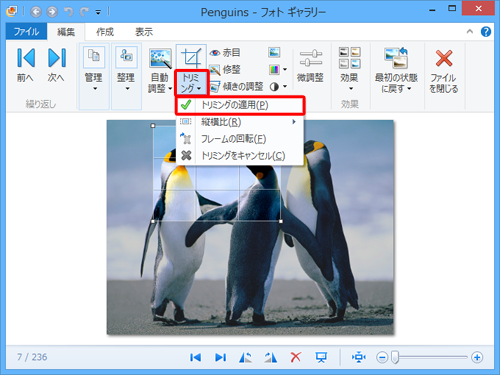
Task: Click ファイルを閉じる close file button
Action: coord(444,71)
